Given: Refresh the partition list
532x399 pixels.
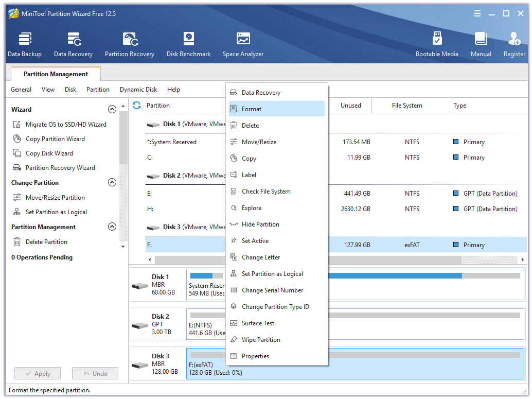Looking at the screenshot, I should (x=137, y=105).
